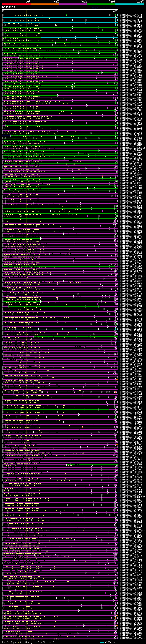Open hit UniRef100_Q39864

[131, 17]
